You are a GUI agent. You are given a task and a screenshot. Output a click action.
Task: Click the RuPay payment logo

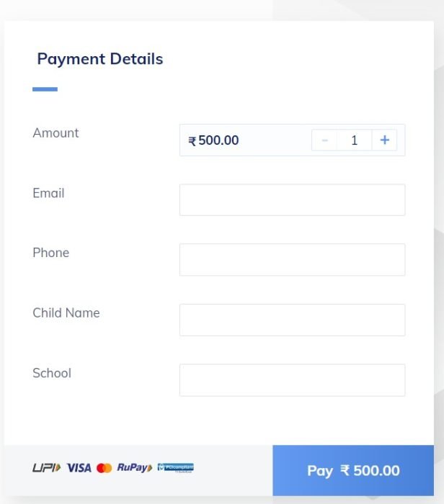(x=134, y=468)
